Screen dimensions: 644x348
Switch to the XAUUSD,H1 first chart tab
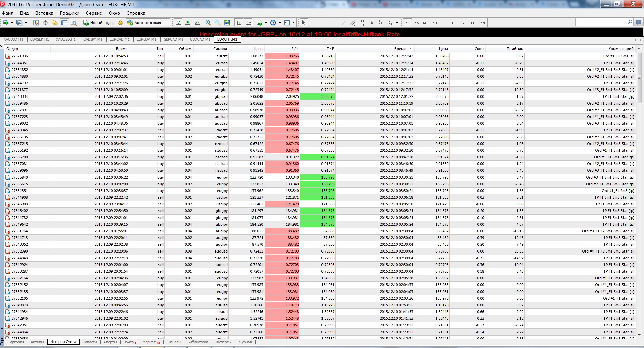click(13, 39)
